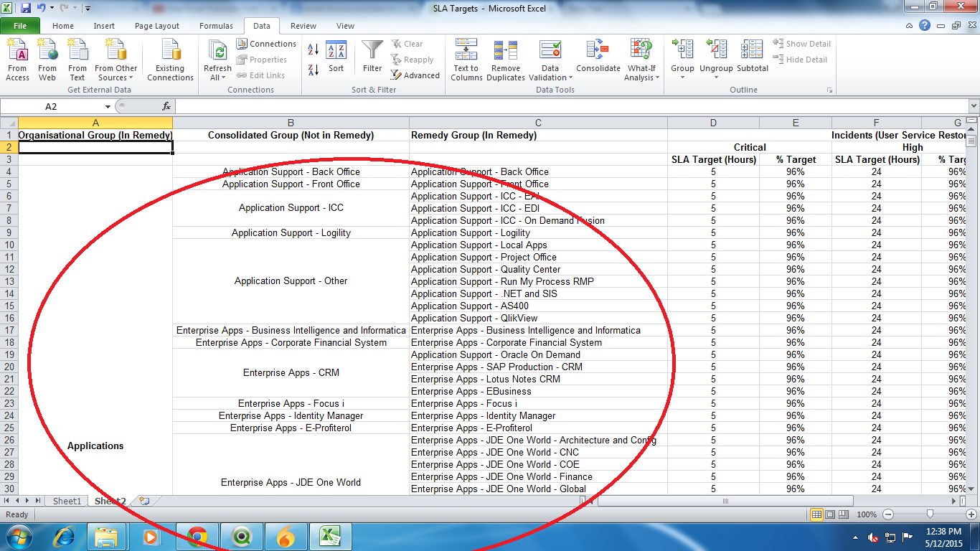Switch to Normal view in status bar

816,514
